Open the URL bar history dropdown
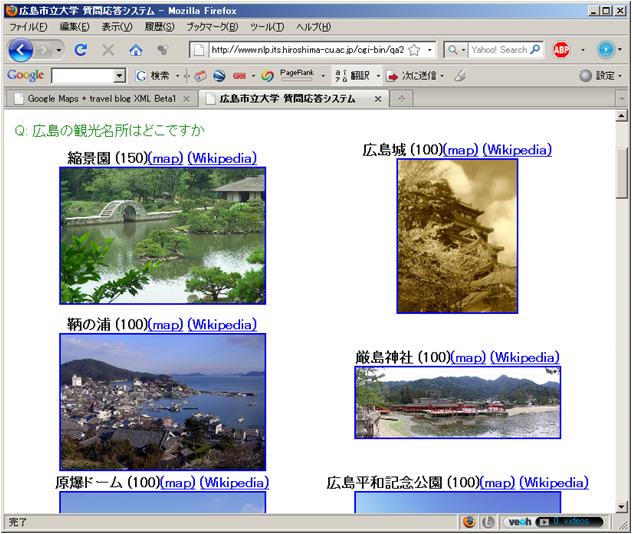The image size is (632, 534). pyautogui.click(x=430, y=49)
